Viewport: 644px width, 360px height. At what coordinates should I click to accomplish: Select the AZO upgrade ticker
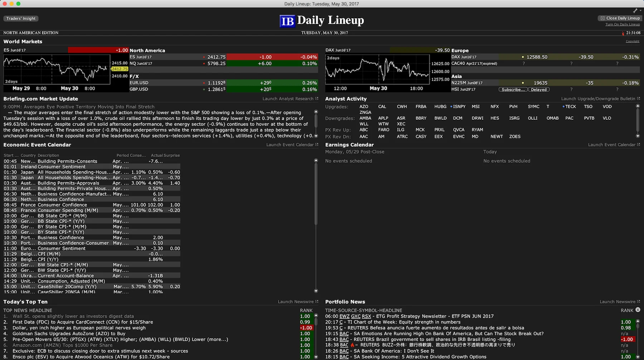(x=364, y=106)
